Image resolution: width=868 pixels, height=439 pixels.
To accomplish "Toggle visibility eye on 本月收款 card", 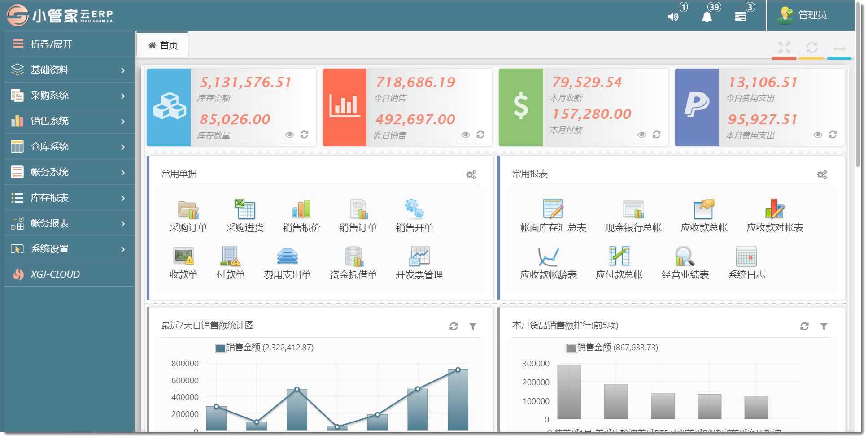I will coord(642,135).
